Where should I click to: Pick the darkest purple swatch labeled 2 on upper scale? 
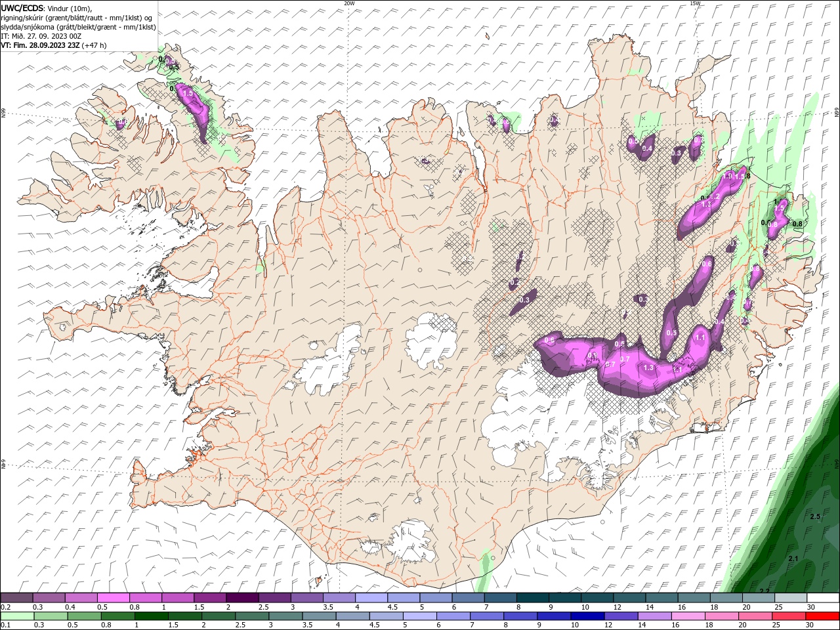point(242,598)
